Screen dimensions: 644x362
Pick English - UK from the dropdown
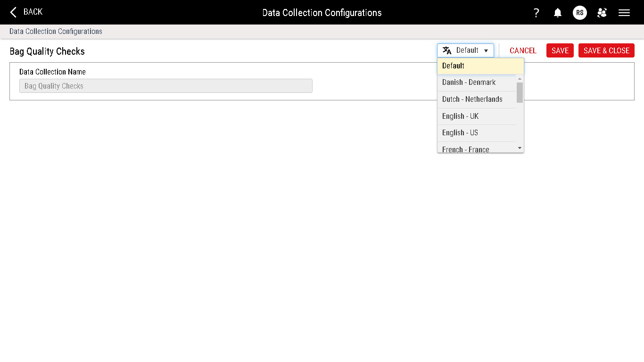pyautogui.click(x=460, y=116)
